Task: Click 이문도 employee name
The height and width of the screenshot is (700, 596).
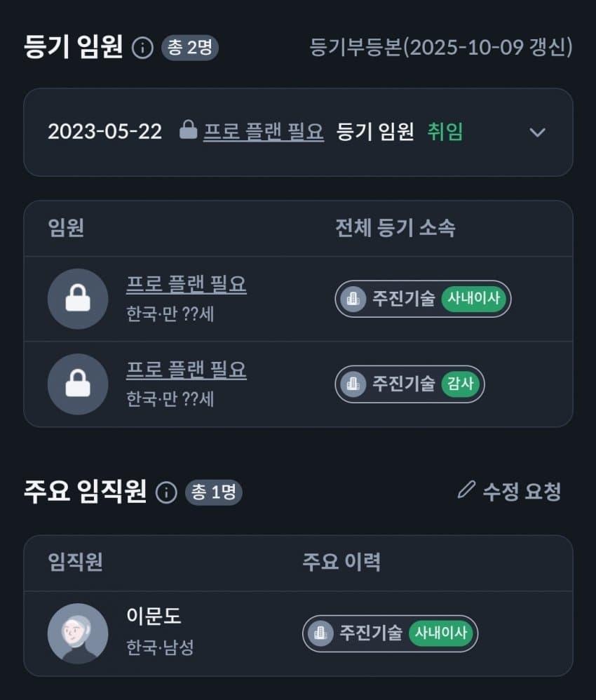Action: [154, 616]
